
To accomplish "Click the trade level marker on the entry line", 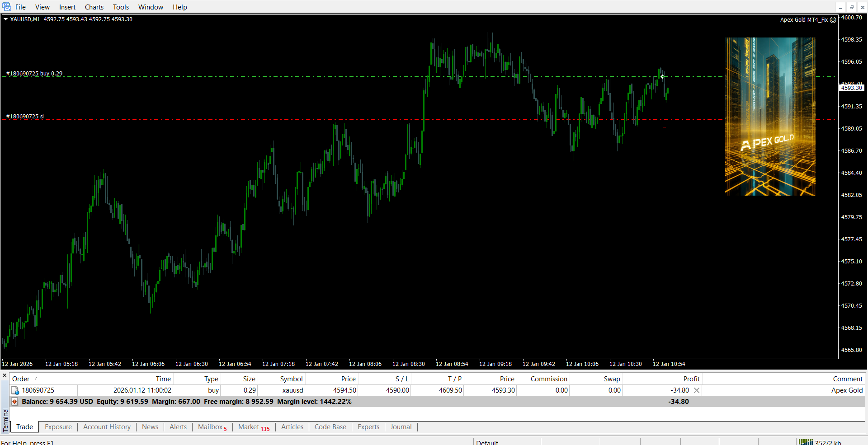I will 663,76.
